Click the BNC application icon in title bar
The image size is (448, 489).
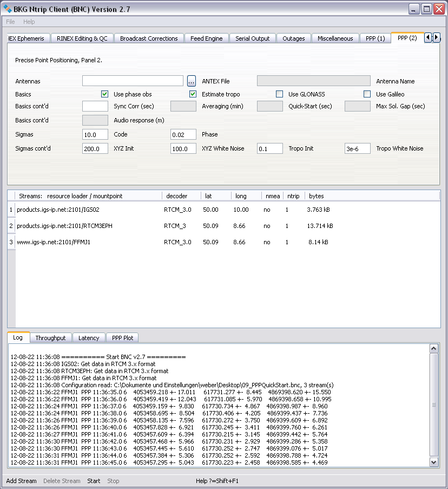tap(8, 9)
